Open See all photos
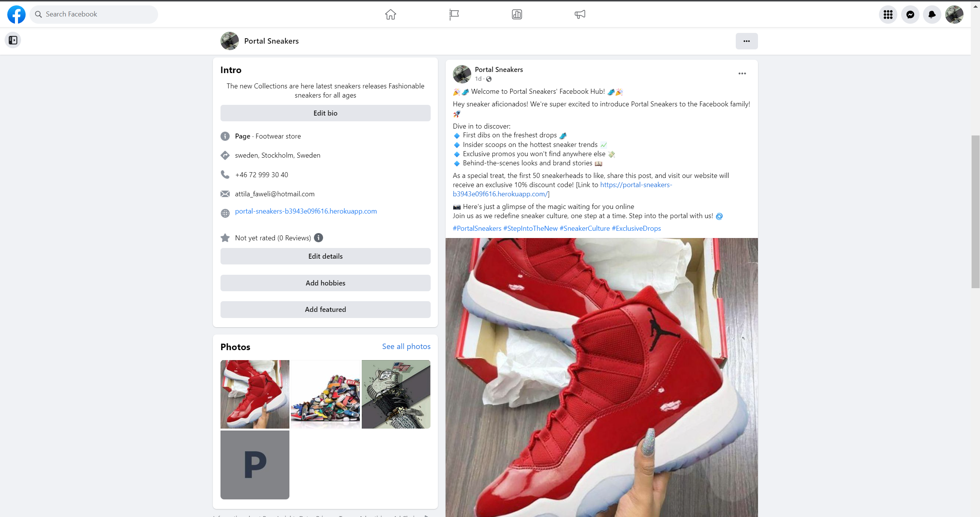This screenshot has width=980, height=517. (x=406, y=346)
